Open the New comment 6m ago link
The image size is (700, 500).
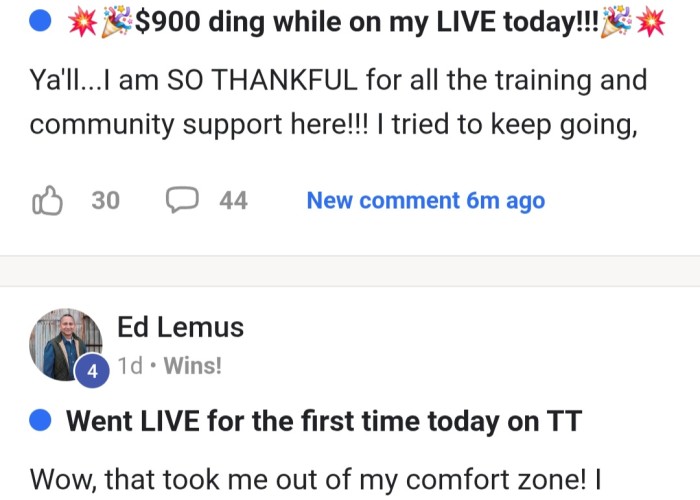point(426,200)
